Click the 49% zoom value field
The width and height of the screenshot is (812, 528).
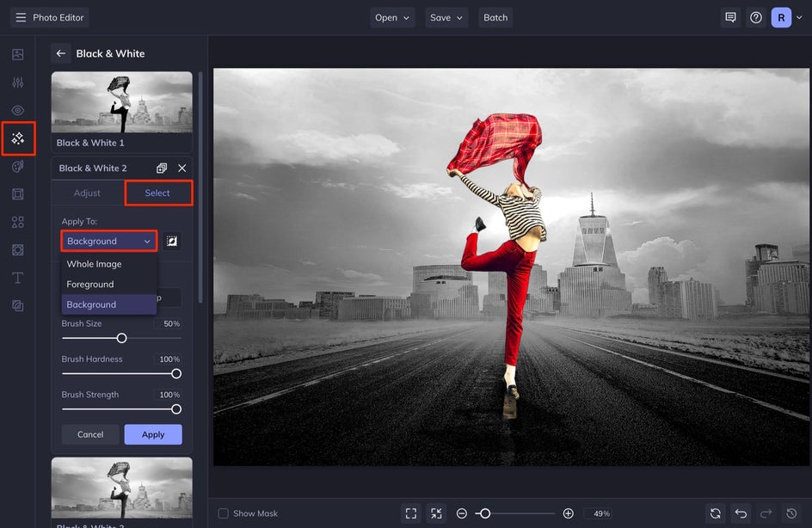pyautogui.click(x=600, y=513)
